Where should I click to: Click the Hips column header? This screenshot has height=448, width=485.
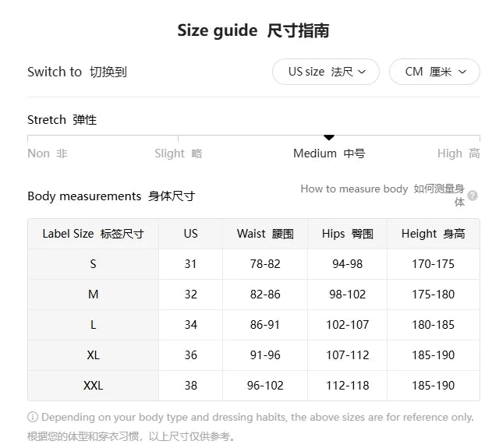pos(347,234)
